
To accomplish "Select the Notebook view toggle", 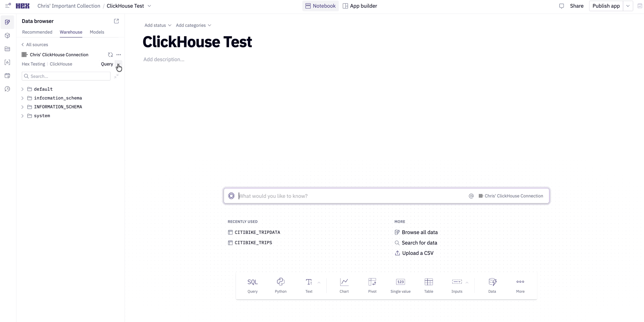I will [x=320, y=6].
